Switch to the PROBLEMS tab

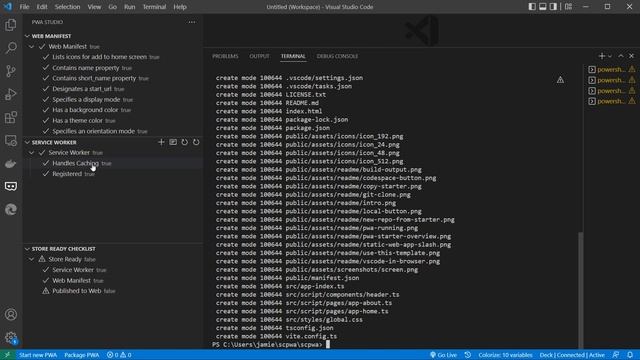[x=225, y=56]
